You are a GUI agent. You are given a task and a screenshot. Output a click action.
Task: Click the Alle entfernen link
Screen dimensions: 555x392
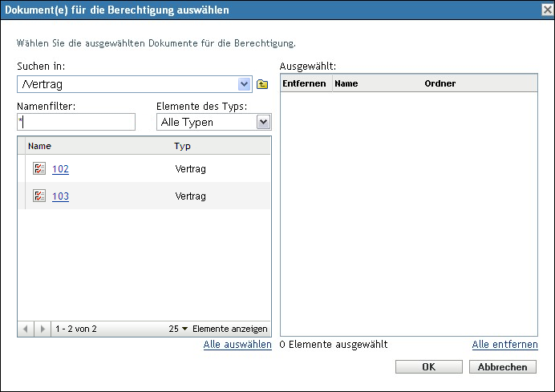[504, 345]
